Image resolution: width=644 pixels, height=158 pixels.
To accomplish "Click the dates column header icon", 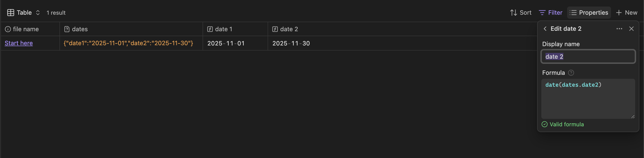I will coord(67,29).
